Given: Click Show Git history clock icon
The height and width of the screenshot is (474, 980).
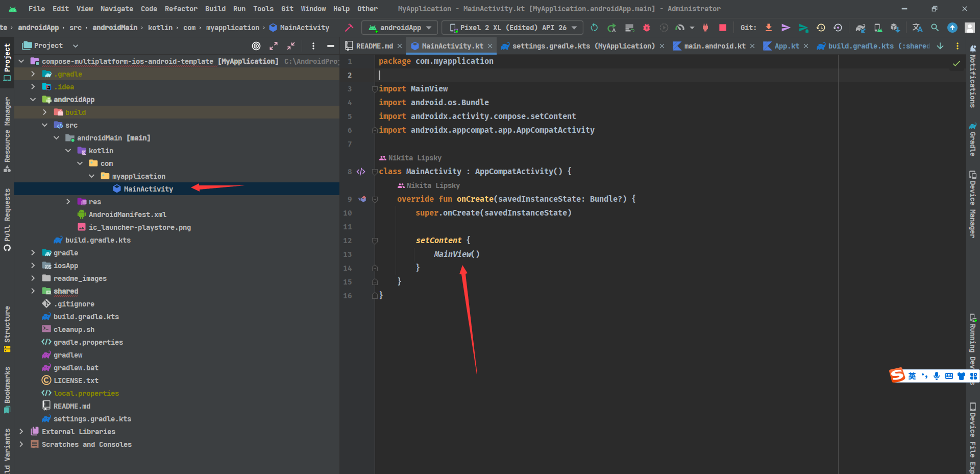Looking at the screenshot, I should pos(821,28).
